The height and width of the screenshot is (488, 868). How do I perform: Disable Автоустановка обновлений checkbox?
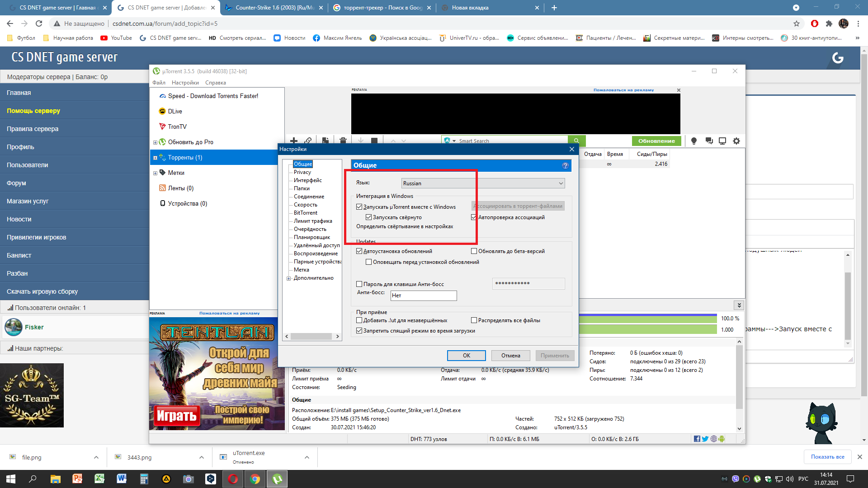pyautogui.click(x=359, y=251)
